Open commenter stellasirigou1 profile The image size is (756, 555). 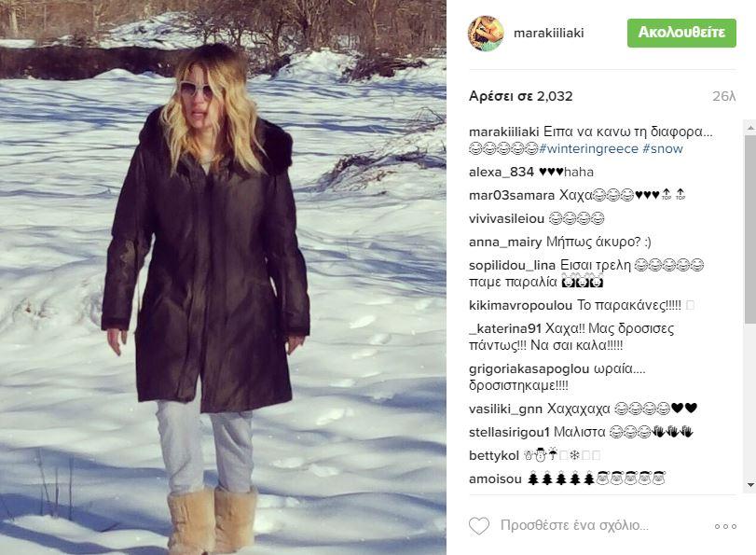point(509,432)
